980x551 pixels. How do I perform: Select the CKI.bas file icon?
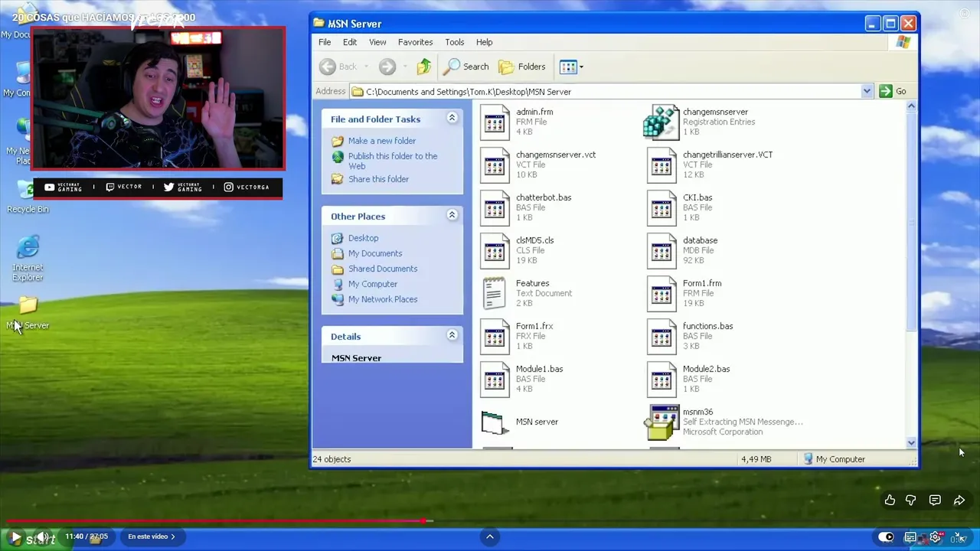[x=661, y=208]
